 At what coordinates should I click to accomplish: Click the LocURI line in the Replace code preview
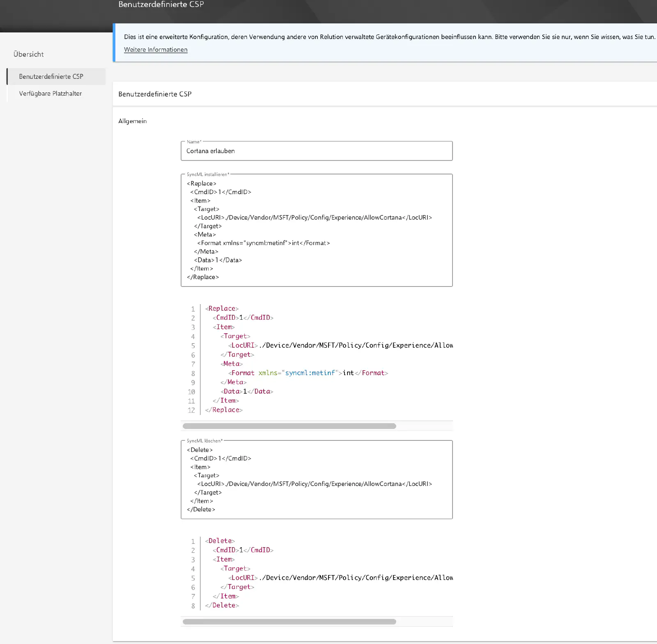(340, 345)
